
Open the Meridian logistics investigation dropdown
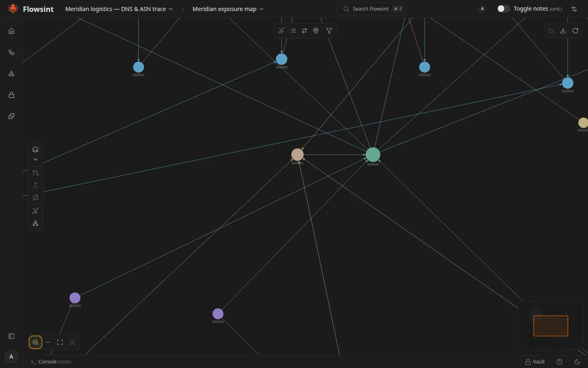(x=119, y=9)
